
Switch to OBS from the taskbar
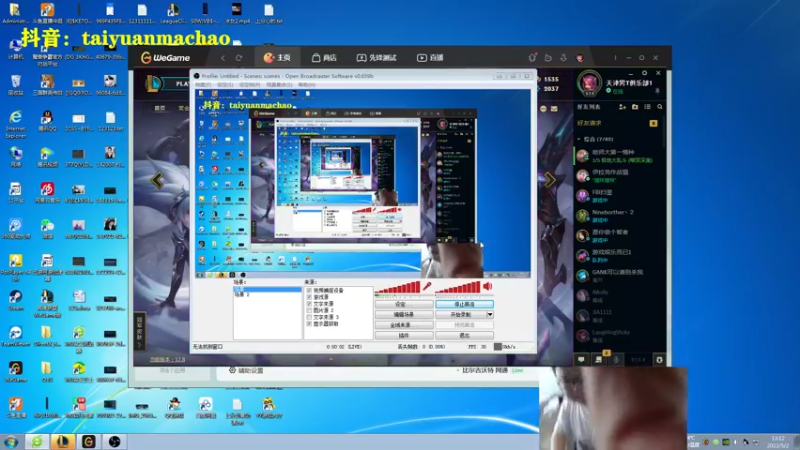(114, 441)
